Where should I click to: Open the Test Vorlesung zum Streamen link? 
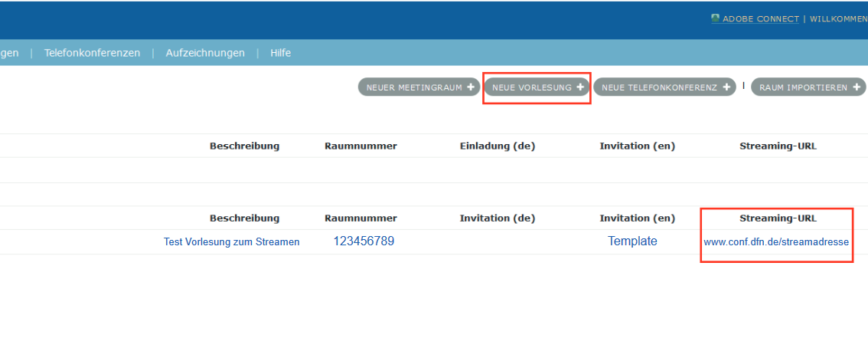tap(231, 241)
